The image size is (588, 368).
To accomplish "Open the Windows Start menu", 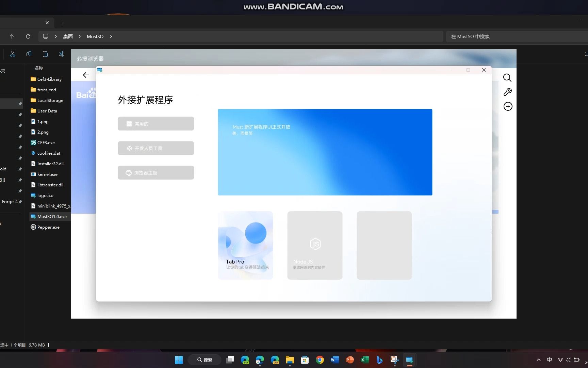I will coord(179,360).
